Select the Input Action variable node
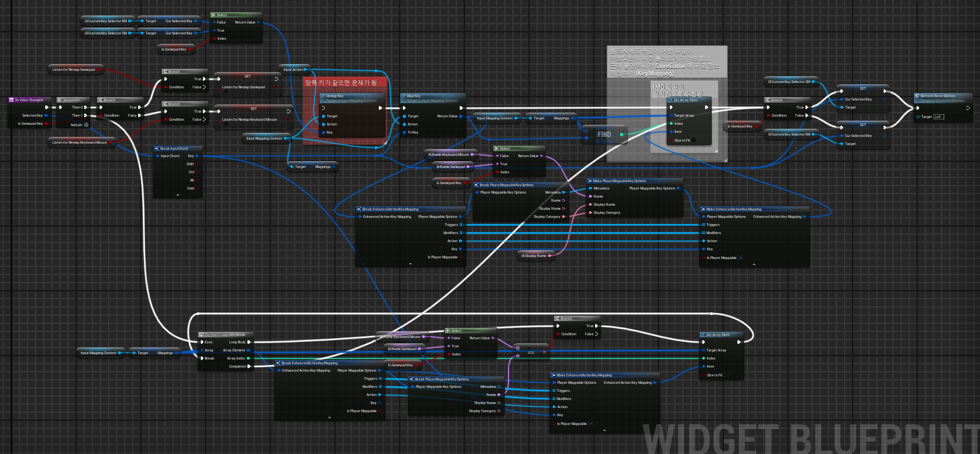The width and height of the screenshot is (980, 454). click(295, 69)
